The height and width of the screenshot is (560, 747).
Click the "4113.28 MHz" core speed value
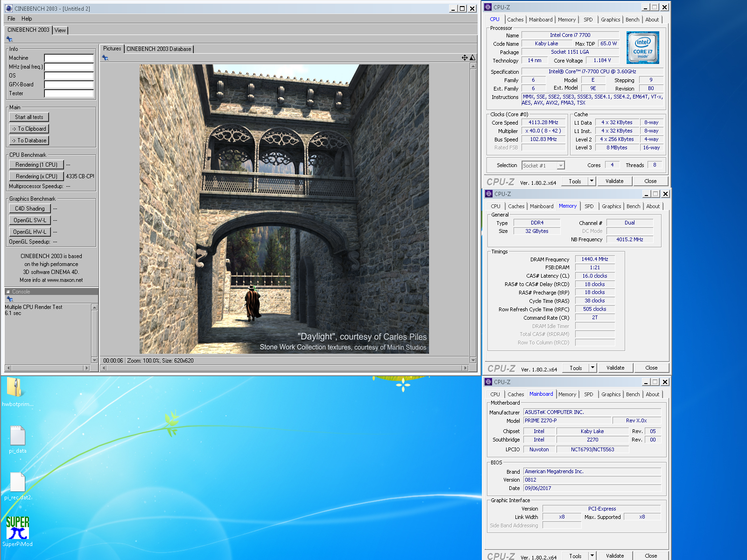543,122
